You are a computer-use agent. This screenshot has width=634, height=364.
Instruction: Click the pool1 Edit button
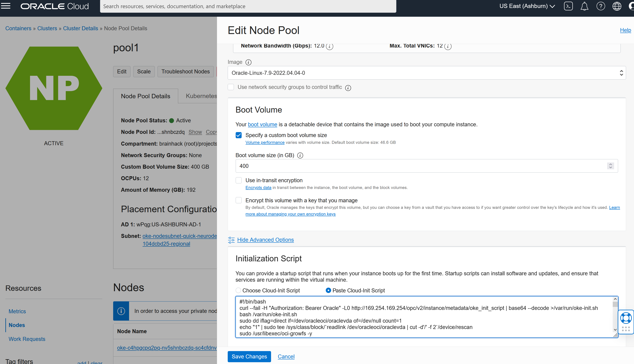(122, 71)
